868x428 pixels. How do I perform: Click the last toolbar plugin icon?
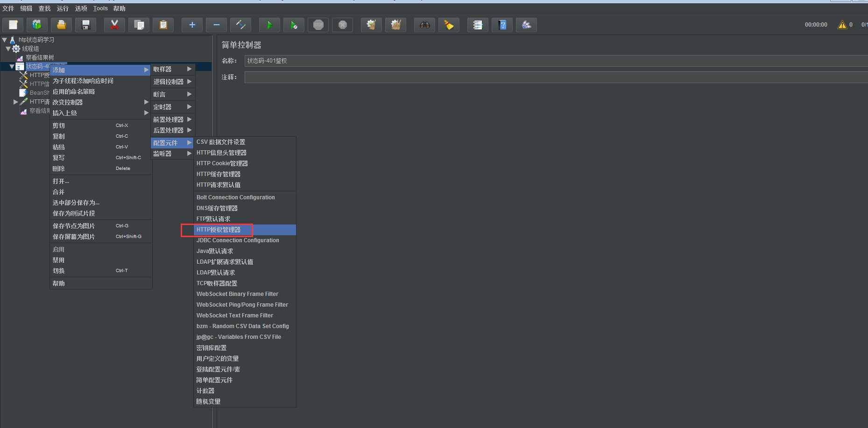tap(526, 25)
